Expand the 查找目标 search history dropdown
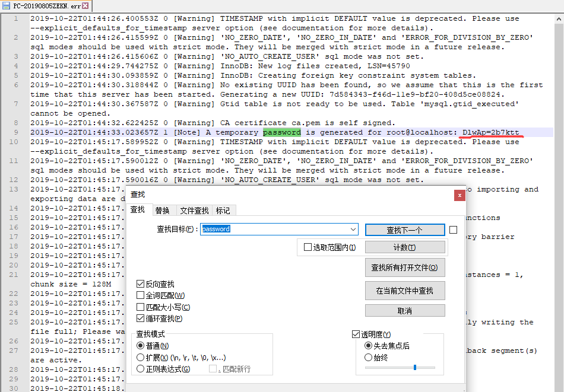The width and height of the screenshot is (564, 392). tap(354, 230)
